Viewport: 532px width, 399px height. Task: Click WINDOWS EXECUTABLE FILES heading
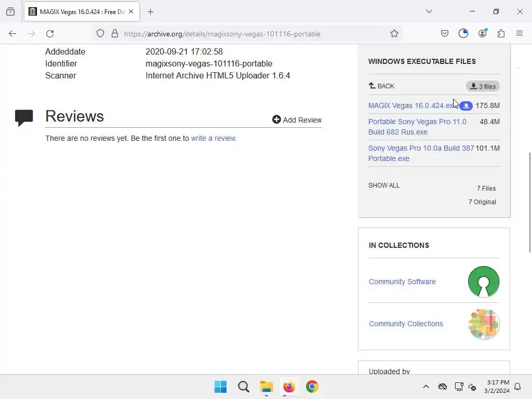click(x=422, y=61)
